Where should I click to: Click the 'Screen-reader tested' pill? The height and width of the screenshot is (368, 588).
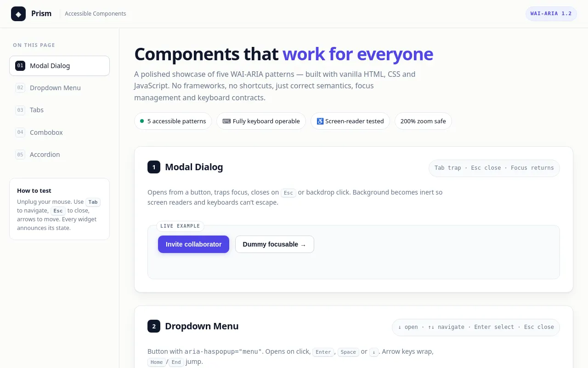[x=350, y=121]
